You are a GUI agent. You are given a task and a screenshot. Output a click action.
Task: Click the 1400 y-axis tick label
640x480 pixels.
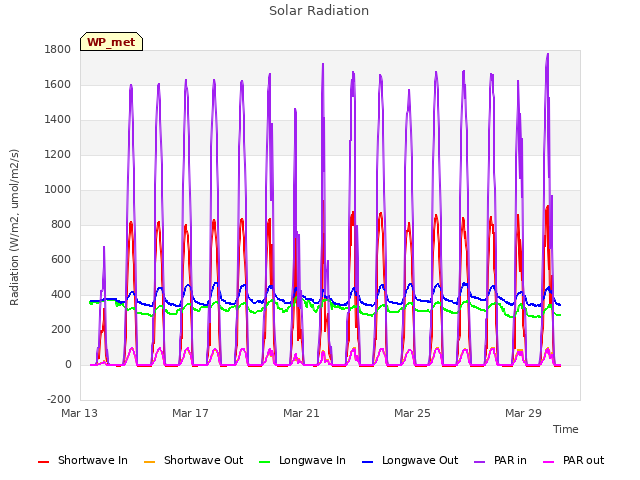click(58, 120)
